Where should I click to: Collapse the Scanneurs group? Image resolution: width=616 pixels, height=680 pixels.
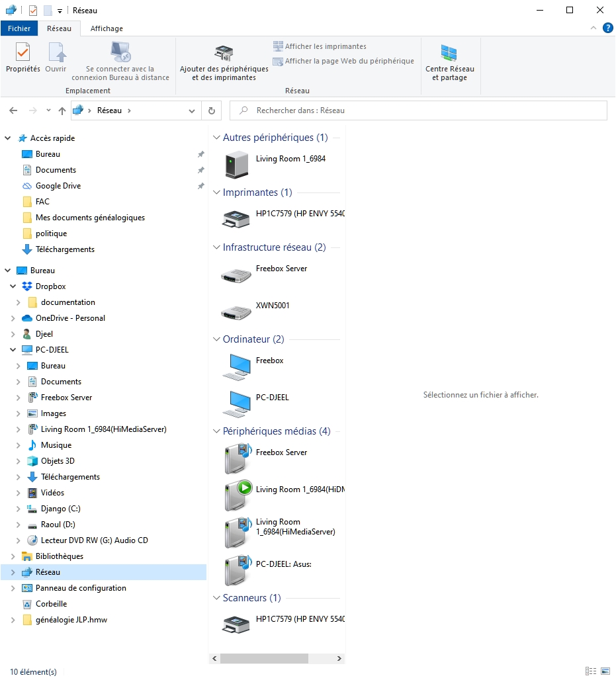[216, 597]
